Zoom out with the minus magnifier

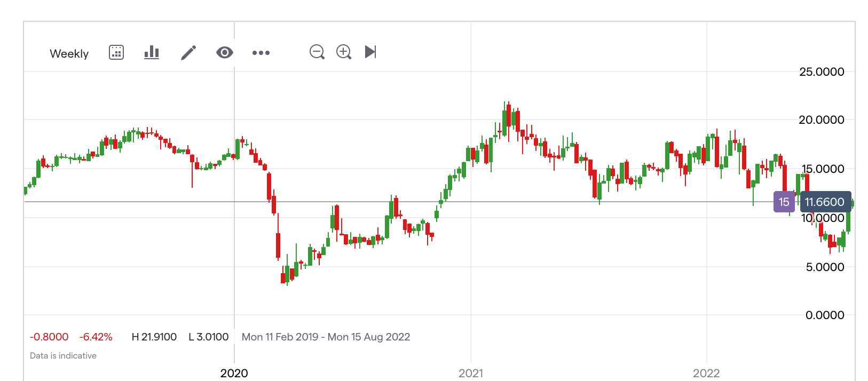click(317, 52)
